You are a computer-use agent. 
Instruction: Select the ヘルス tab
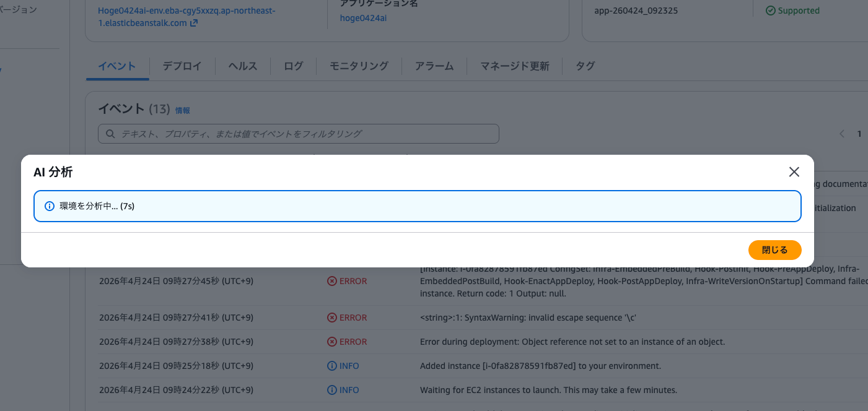(x=242, y=66)
